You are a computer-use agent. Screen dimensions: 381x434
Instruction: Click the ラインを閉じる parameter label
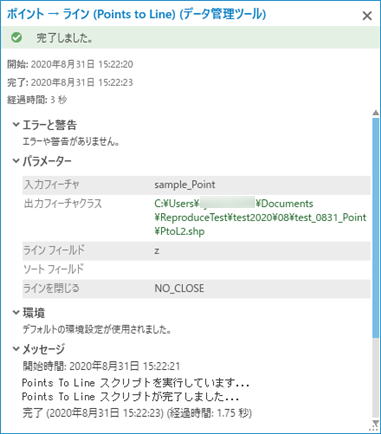click(x=51, y=288)
